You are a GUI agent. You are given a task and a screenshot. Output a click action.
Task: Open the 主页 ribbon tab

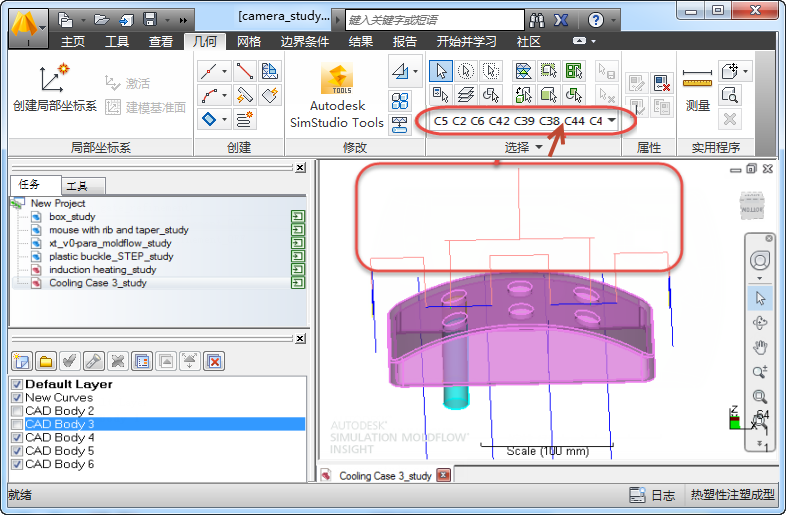click(x=73, y=42)
